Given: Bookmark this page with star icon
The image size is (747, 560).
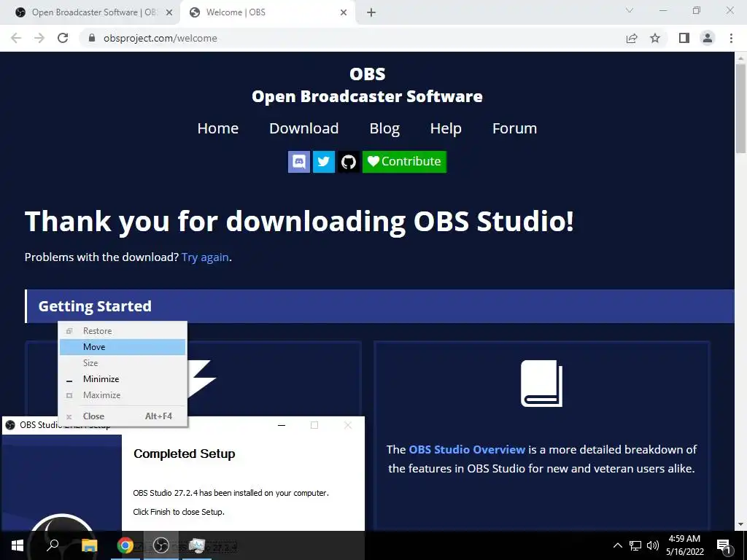Looking at the screenshot, I should [x=655, y=38].
